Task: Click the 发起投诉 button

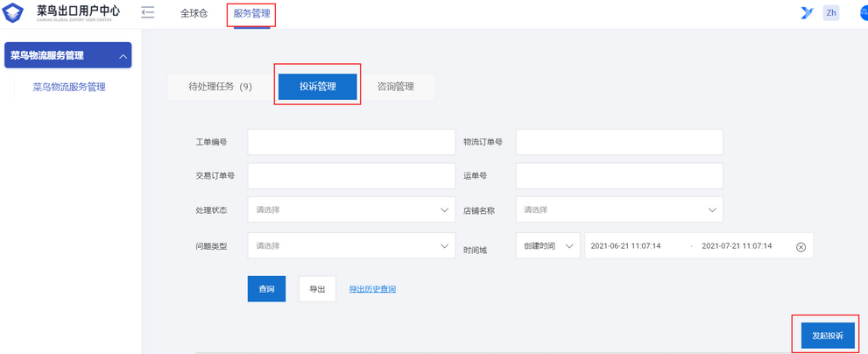Action: pyautogui.click(x=827, y=336)
